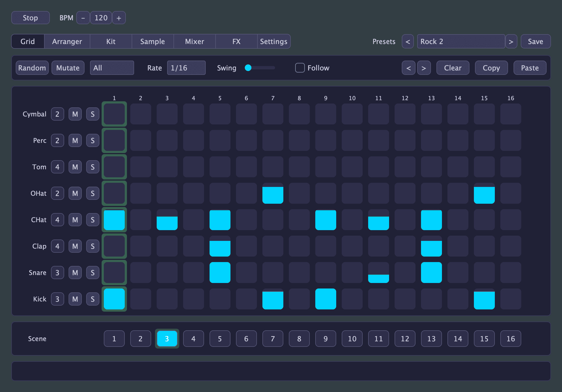Image resolution: width=562 pixels, height=392 pixels.
Task: Solo the CHat track
Action: (93, 220)
